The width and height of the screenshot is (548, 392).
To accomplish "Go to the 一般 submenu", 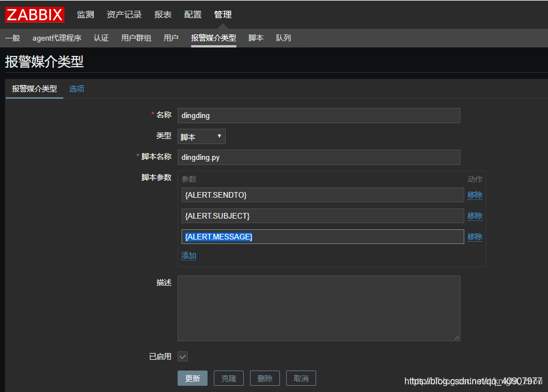I will click(12, 38).
